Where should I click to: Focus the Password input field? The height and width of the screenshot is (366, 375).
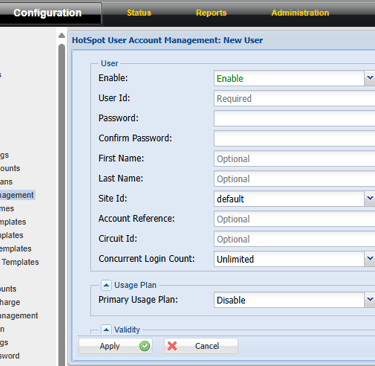[294, 118]
